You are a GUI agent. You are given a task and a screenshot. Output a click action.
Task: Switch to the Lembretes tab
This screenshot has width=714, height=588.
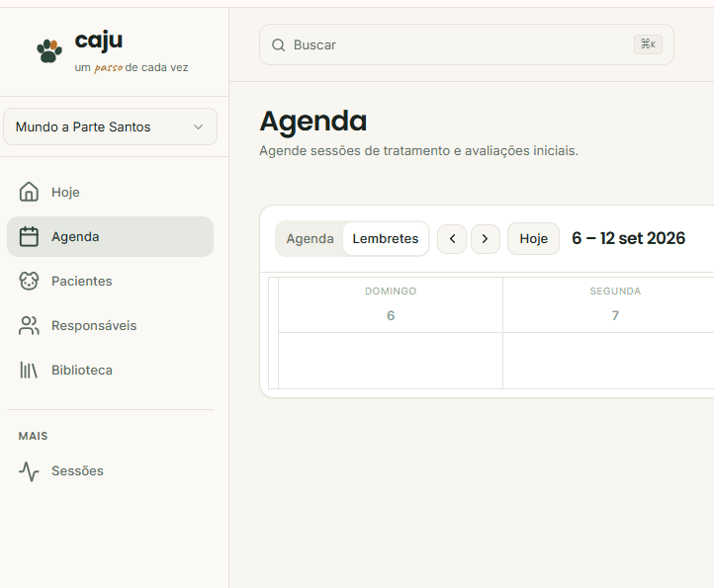point(386,238)
